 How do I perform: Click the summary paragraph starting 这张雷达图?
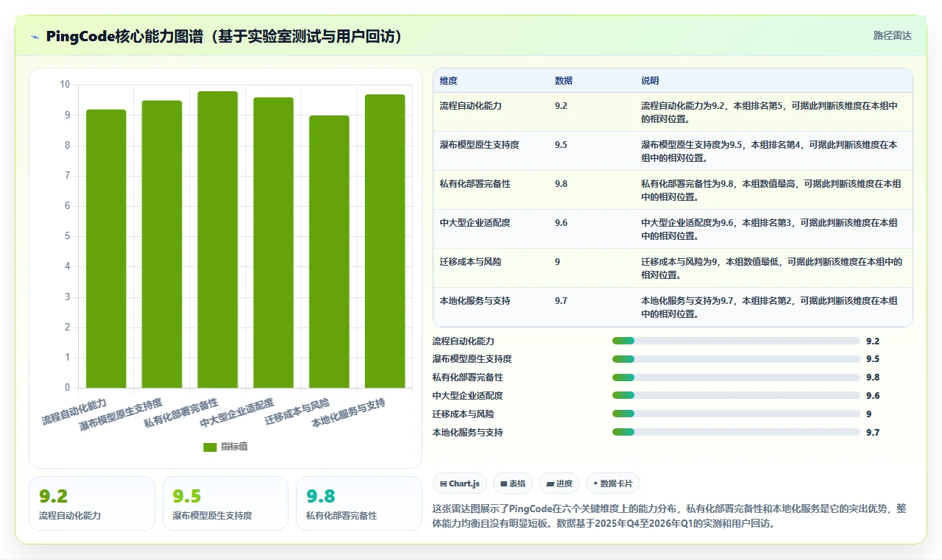pos(670,517)
